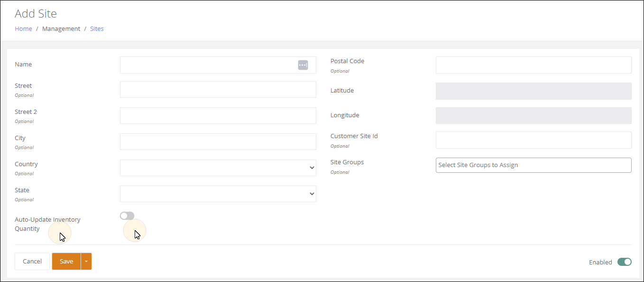Focus the Street input field
644x282 pixels.
tap(218, 89)
